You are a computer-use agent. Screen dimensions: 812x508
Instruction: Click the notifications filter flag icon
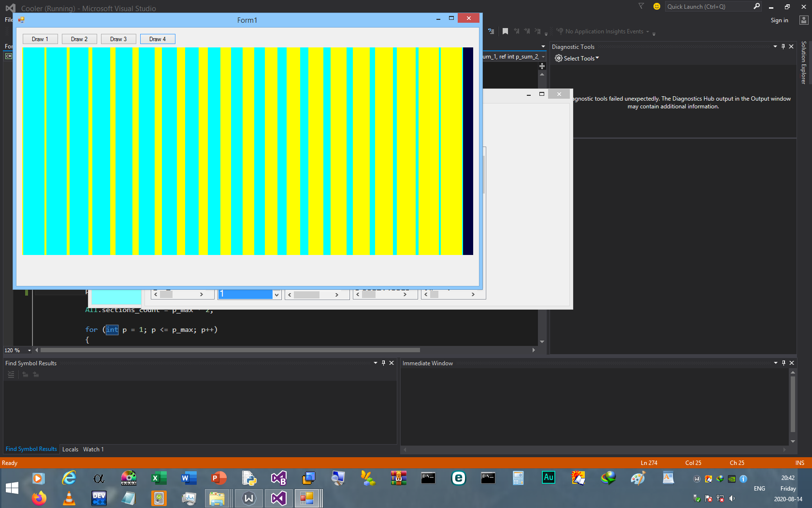[641, 6]
